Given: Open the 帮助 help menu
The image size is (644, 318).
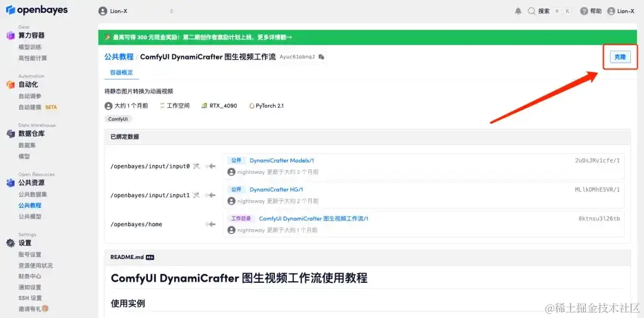Looking at the screenshot, I should pos(591,11).
